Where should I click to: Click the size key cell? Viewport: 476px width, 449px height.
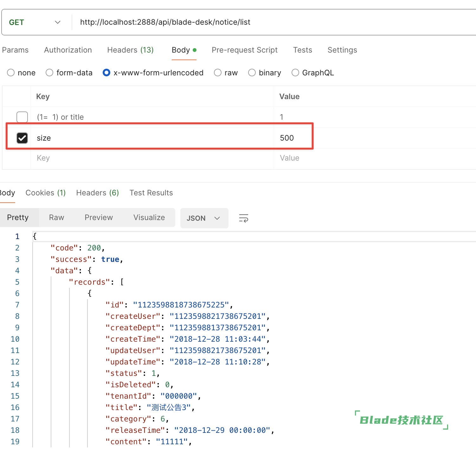point(152,138)
